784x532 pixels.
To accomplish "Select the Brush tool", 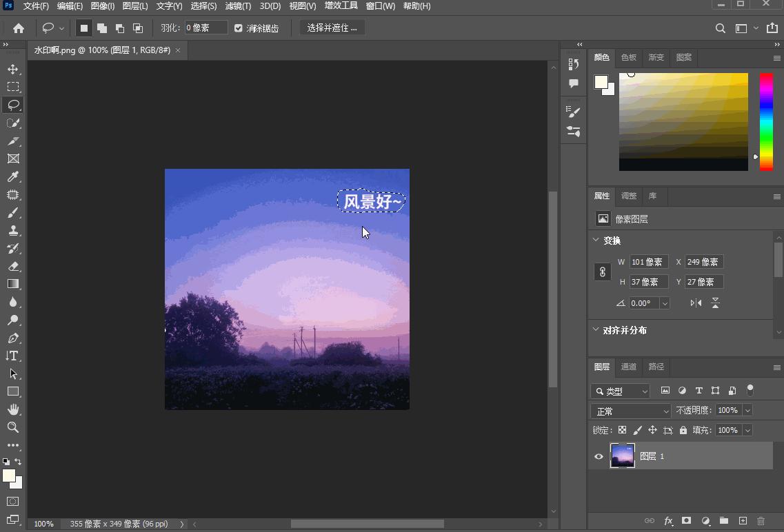I will [x=12, y=213].
